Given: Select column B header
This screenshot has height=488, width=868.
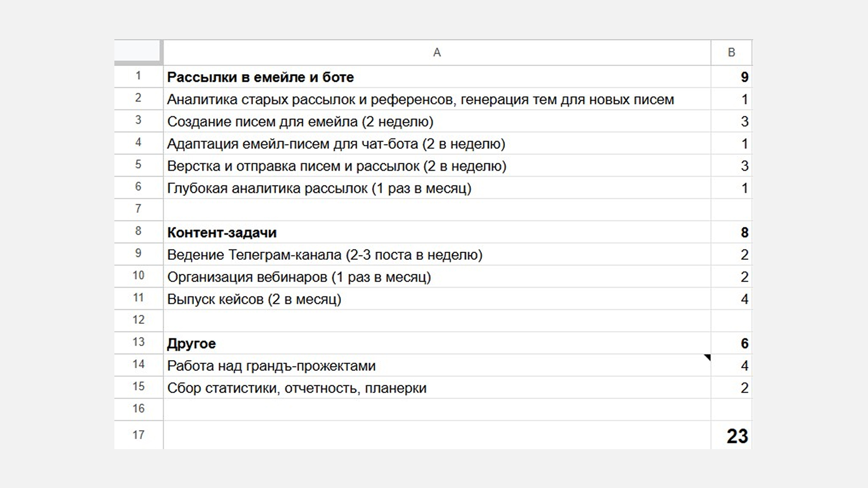Looking at the screenshot, I should [x=731, y=52].
